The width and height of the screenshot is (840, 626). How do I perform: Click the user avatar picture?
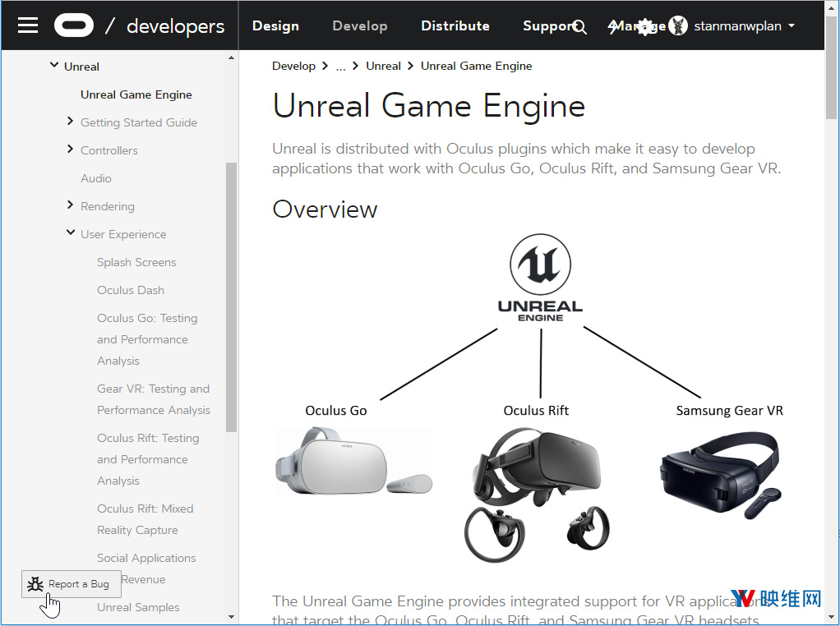(678, 25)
